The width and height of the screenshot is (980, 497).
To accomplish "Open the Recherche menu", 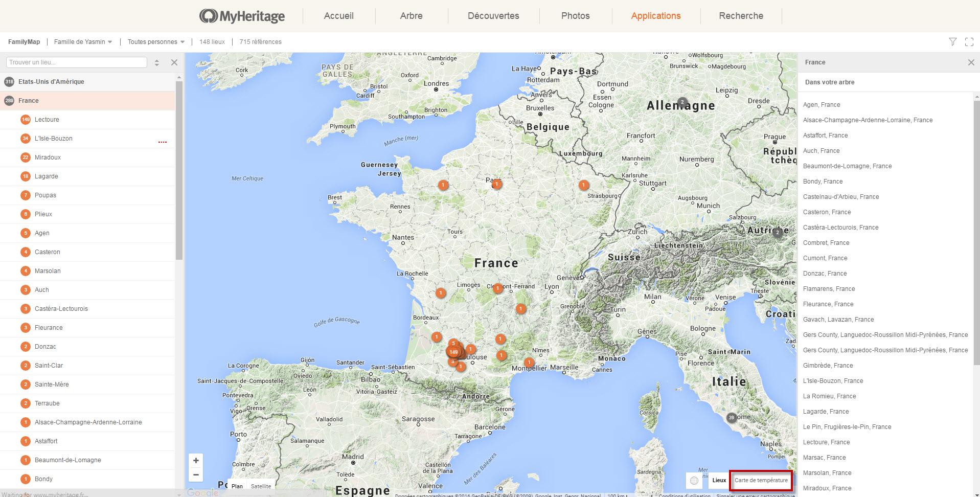I will point(741,16).
